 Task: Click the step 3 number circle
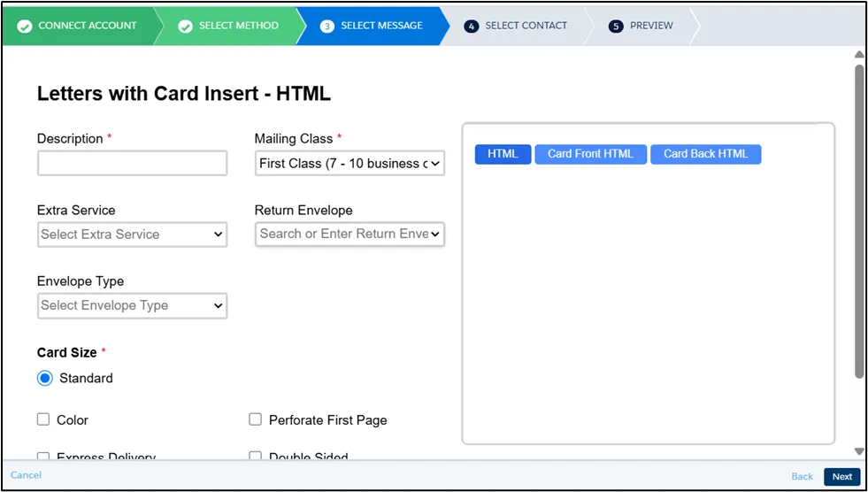coord(326,27)
